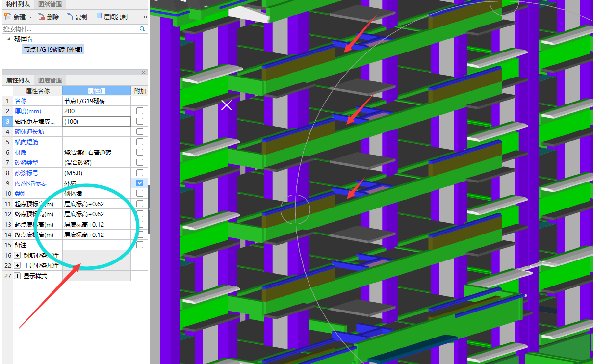Tick the 附加 checkbox for 砌体通长筋
Screen dimensions: 593x364
point(140,131)
